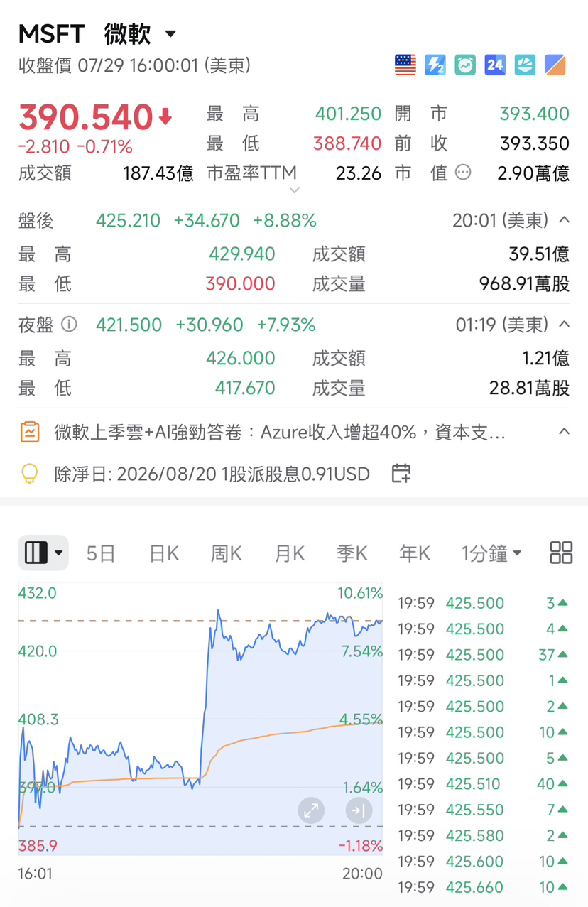Viewport: 588px width, 907px height.
Task: Tap the market cap value 2.90萬億
Action: pyautogui.click(x=533, y=173)
